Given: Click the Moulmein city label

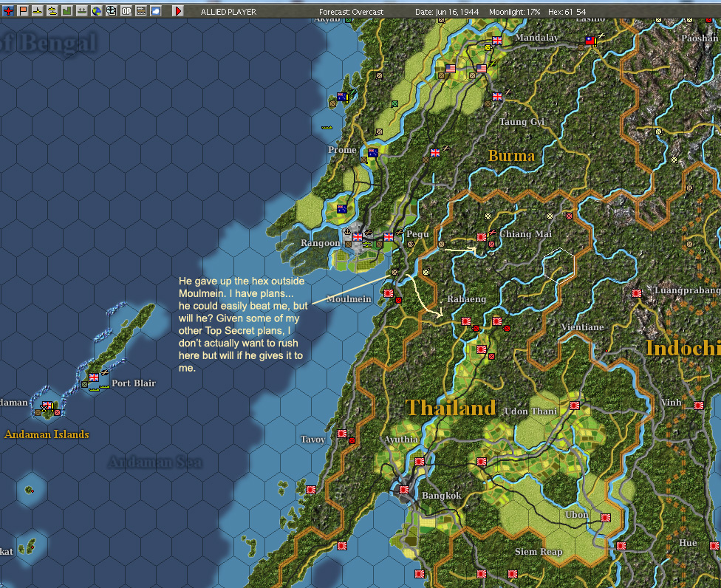Looking at the screenshot, I should 349,299.
